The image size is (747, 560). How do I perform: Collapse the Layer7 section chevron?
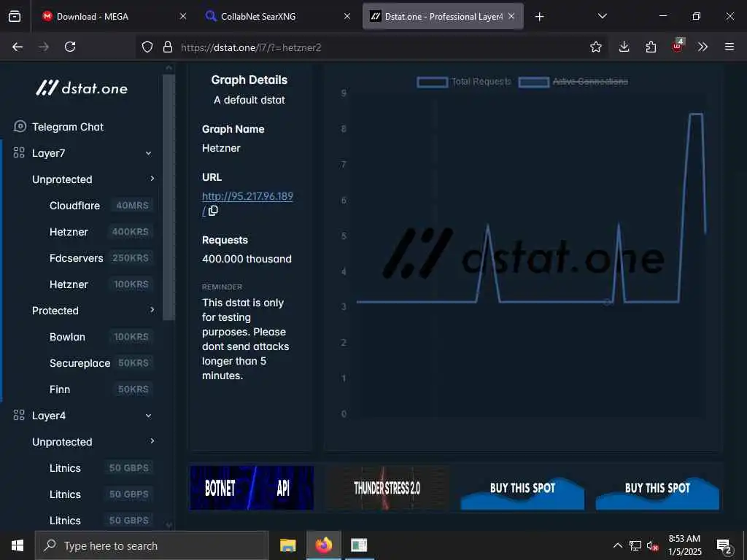148,153
